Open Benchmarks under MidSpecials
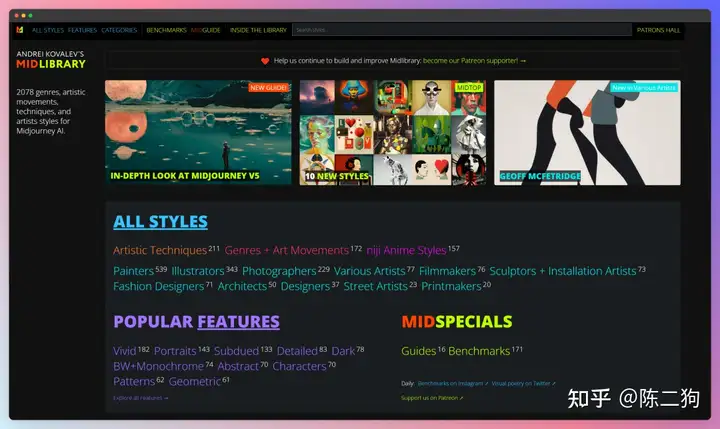 point(479,351)
